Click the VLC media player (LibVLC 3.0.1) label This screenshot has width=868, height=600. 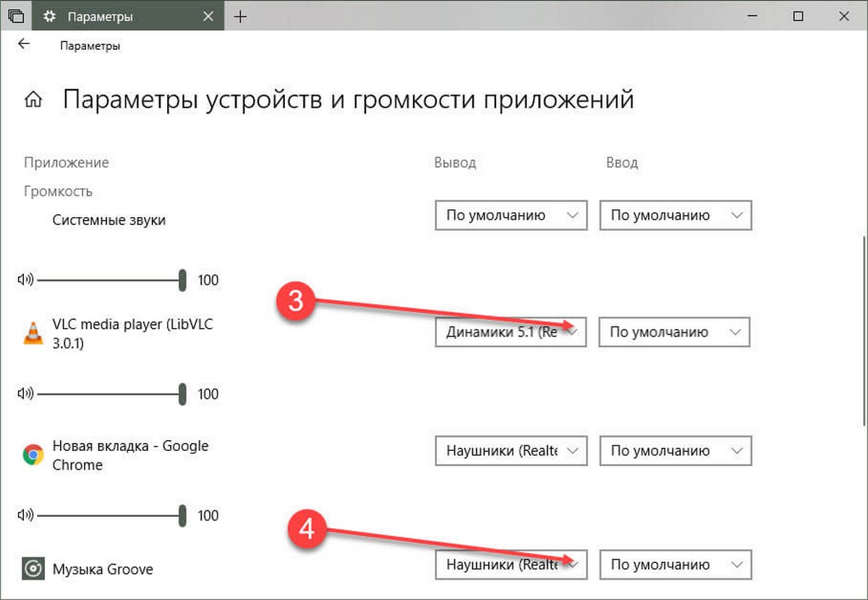point(133,334)
